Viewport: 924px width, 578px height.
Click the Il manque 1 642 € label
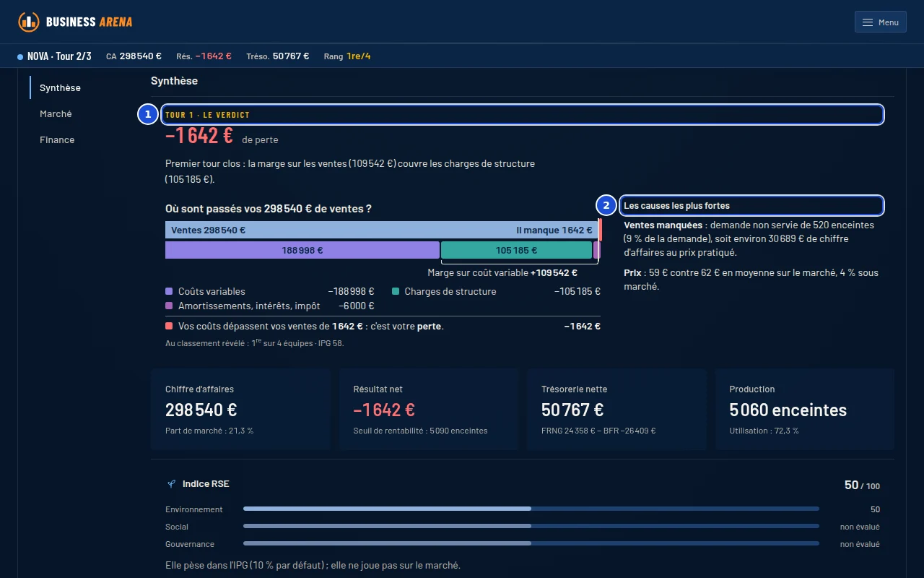pyautogui.click(x=554, y=230)
